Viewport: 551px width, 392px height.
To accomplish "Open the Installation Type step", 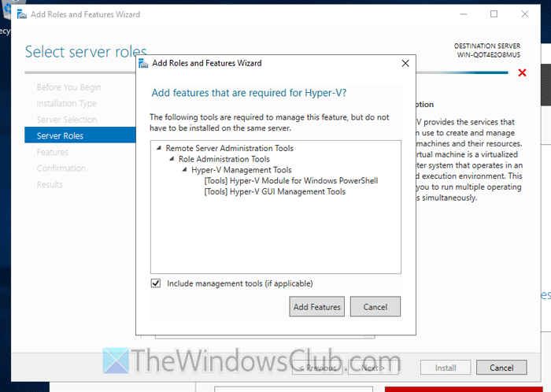I will click(66, 103).
